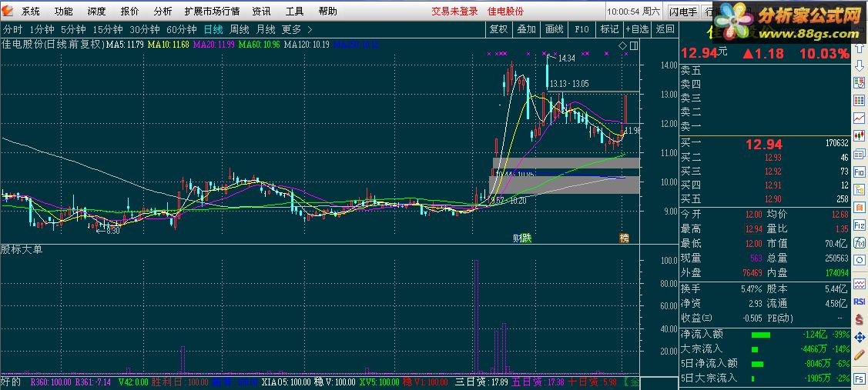Click the yellow tree structure sidebar icon
This screenshot has width=868, height=390.
tap(860, 190)
